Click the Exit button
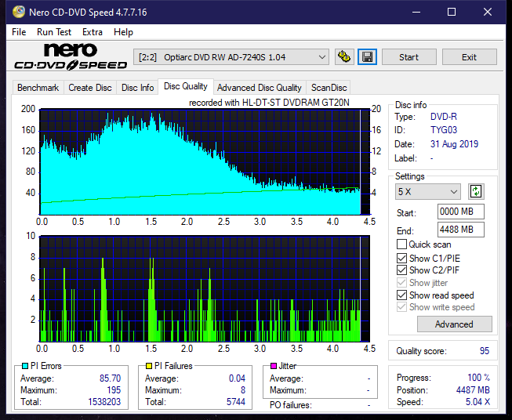The width and height of the screenshot is (512, 420). point(469,57)
